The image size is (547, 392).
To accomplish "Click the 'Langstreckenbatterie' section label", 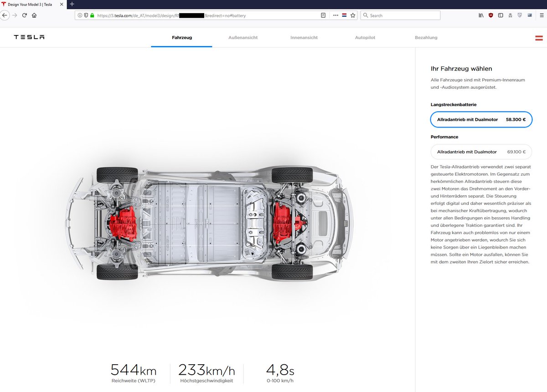I will point(454,104).
